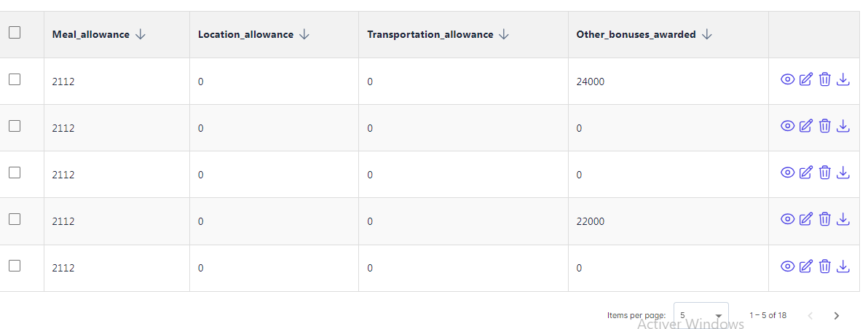View details of the first row
The height and width of the screenshot is (329, 868).
tap(787, 80)
